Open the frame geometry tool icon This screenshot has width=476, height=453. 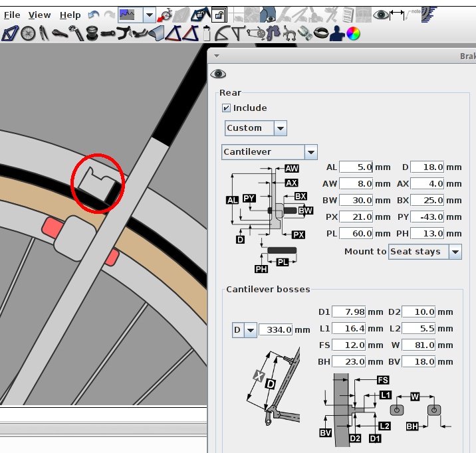tap(9, 33)
